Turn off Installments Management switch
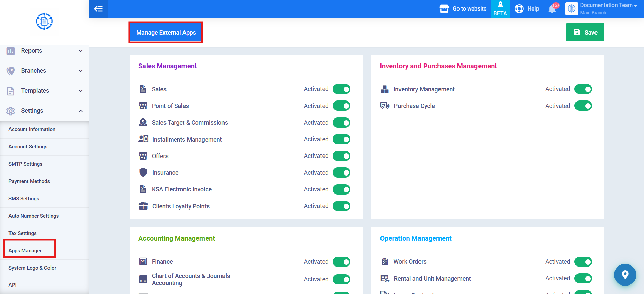The height and width of the screenshot is (294, 644). pyautogui.click(x=341, y=139)
